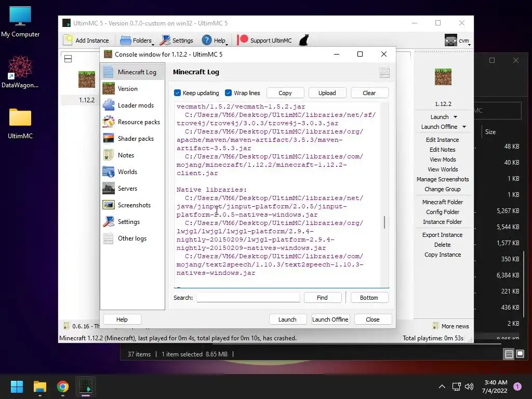Click the Add Instance toolbar icon
The image size is (532, 399).
68,40
